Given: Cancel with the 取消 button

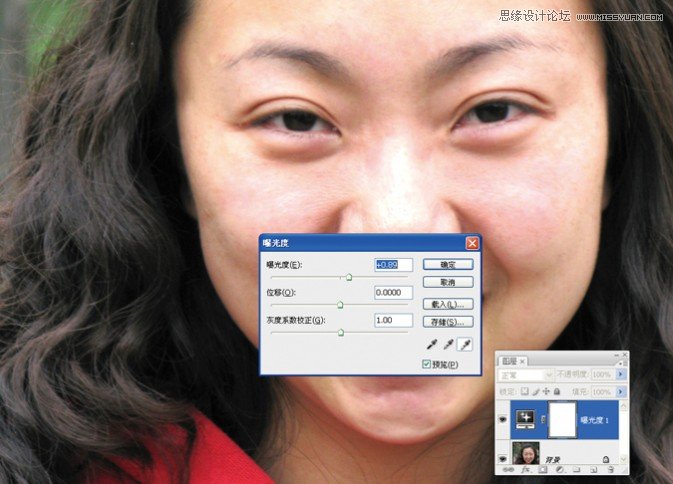Looking at the screenshot, I should pyautogui.click(x=448, y=282).
